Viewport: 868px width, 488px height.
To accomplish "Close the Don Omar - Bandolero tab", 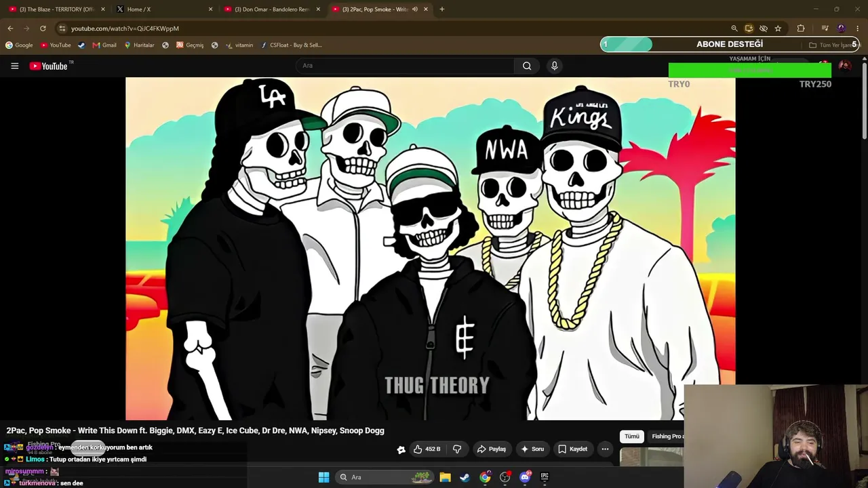I will [x=318, y=9].
